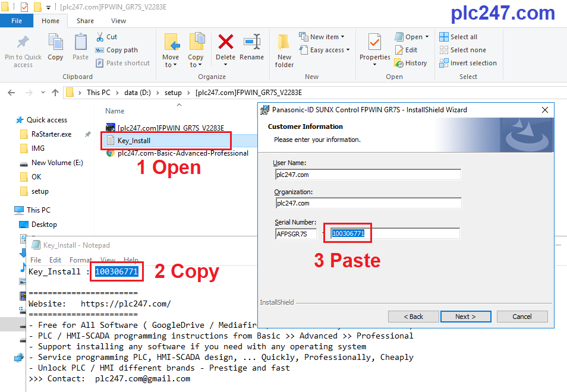Open the New item dropdown
The height and width of the screenshot is (392, 567).
[x=322, y=37]
